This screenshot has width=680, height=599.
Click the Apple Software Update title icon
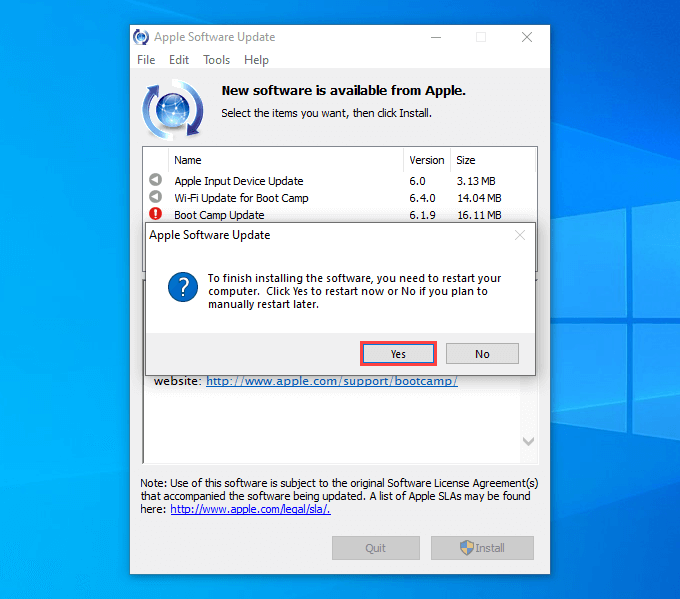tap(141, 37)
